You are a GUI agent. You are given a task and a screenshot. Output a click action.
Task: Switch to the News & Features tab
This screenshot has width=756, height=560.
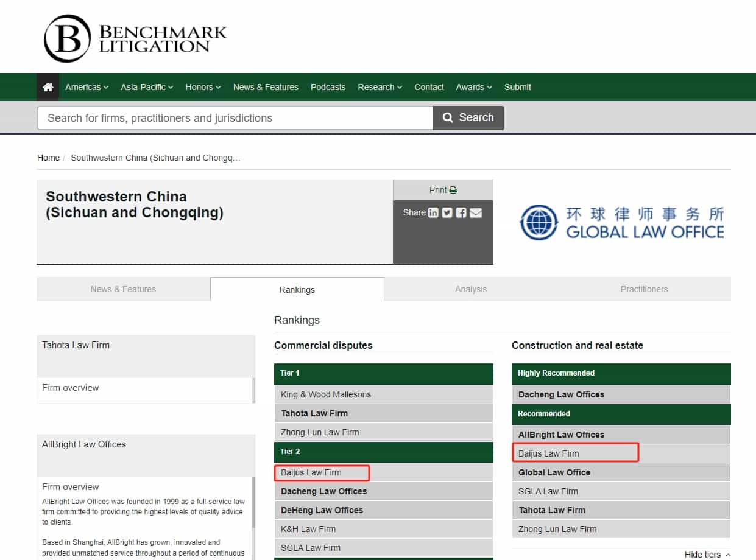pyautogui.click(x=123, y=289)
